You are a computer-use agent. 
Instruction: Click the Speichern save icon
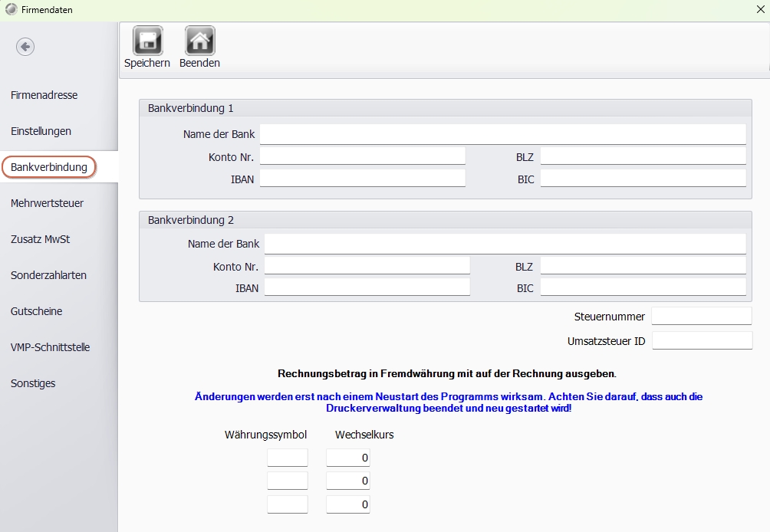pyautogui.click(x=147, y=41)
